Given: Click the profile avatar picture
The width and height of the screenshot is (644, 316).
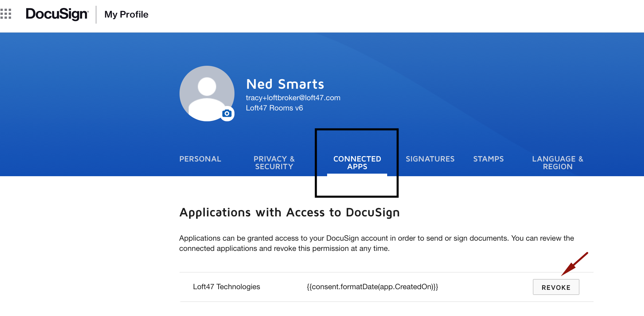Looking at the screenshot, I should [207, 93].
